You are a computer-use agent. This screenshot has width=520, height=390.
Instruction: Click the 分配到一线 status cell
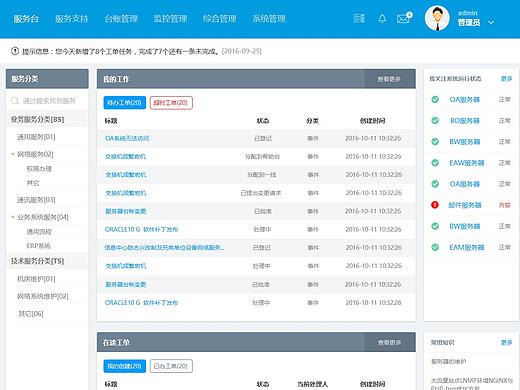point(261,175)
